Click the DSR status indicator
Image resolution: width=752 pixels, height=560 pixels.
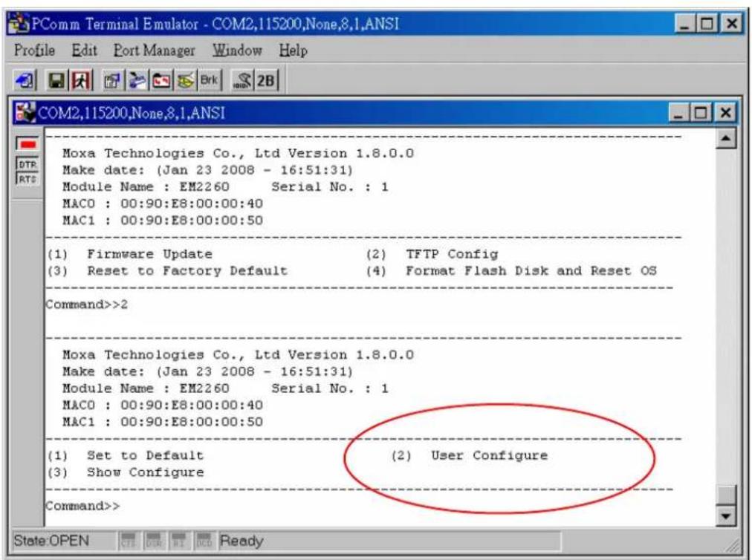point(154,541)
